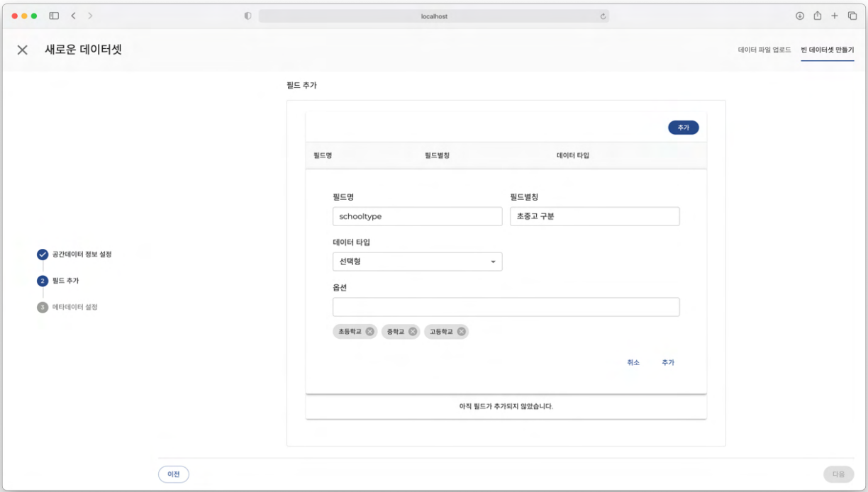Screen dimensions: 868x492
Task: Focus the 옵션 input field
Action: click(x=506, y=307)
